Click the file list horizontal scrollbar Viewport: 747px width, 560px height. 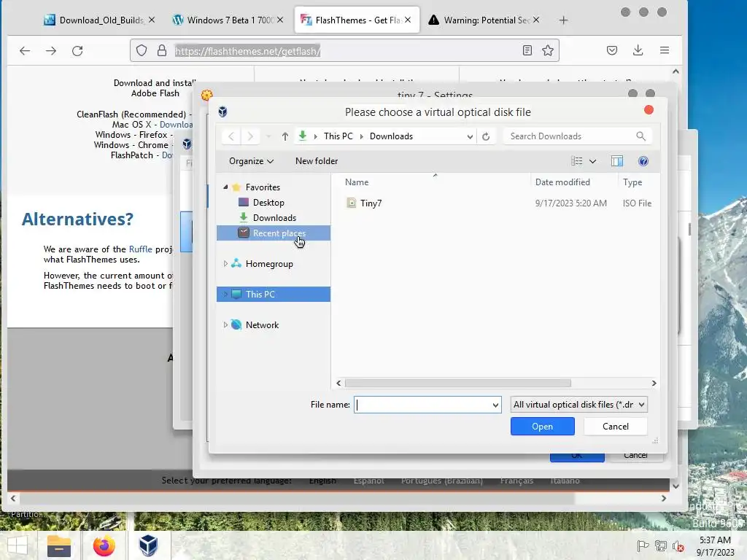pos(457,383)
